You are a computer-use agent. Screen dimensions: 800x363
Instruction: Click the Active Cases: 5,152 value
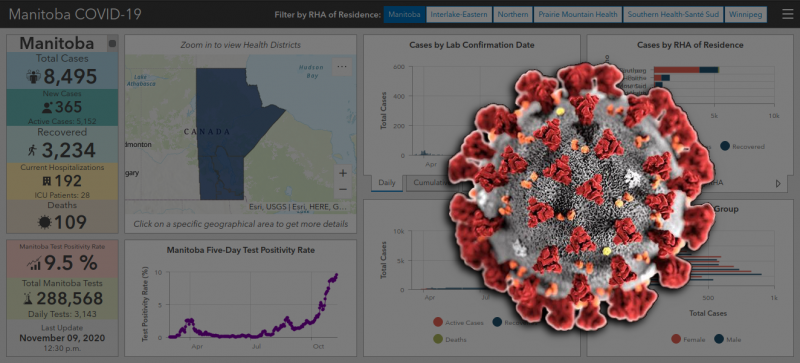coord(62,122)
